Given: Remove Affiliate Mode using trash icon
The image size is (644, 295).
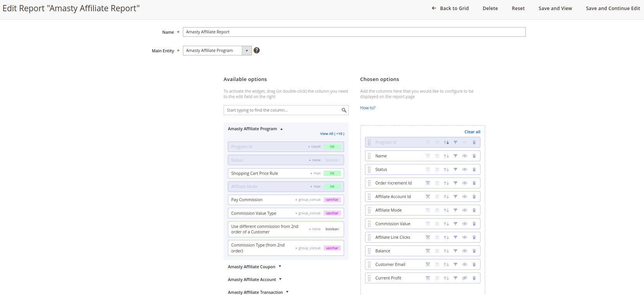Looking at the screenshot, I should tap(474, 210).
